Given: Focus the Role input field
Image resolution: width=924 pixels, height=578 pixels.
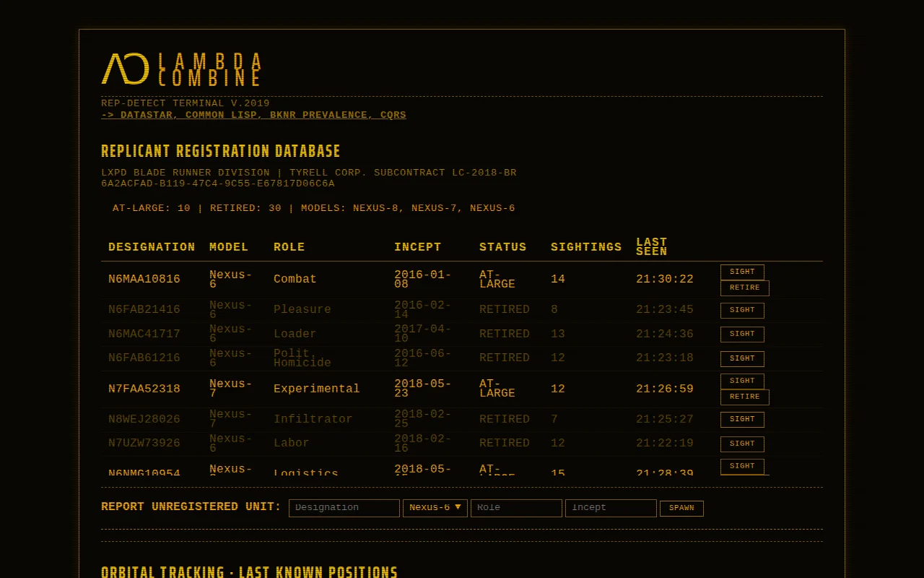Looking at the screenshot, I should (516, 508).
